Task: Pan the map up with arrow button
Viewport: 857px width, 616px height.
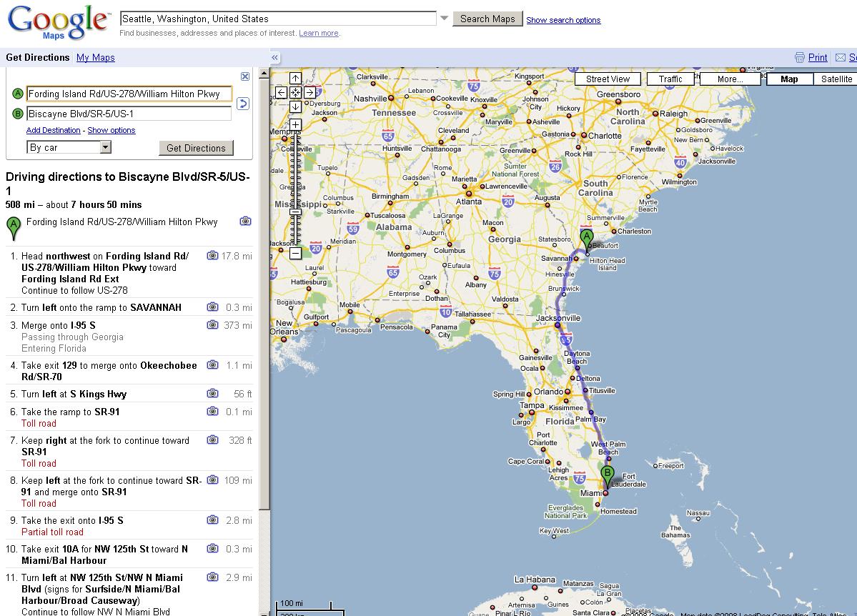Action: tap(295, 79)
